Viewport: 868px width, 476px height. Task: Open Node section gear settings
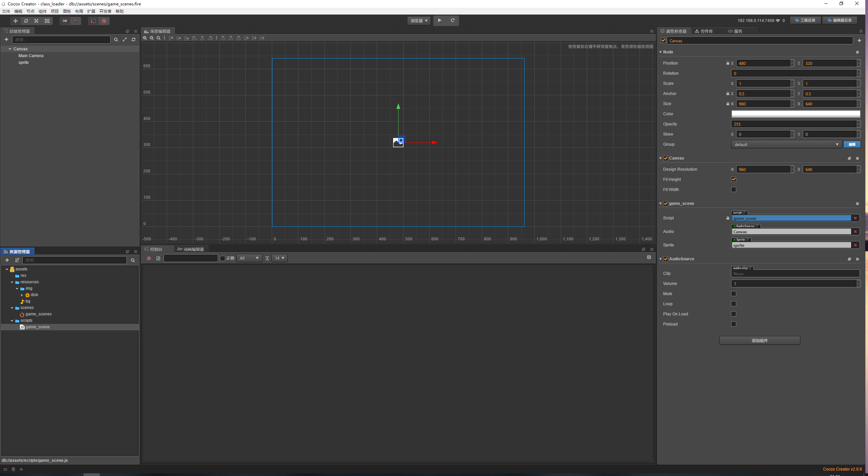857,52
